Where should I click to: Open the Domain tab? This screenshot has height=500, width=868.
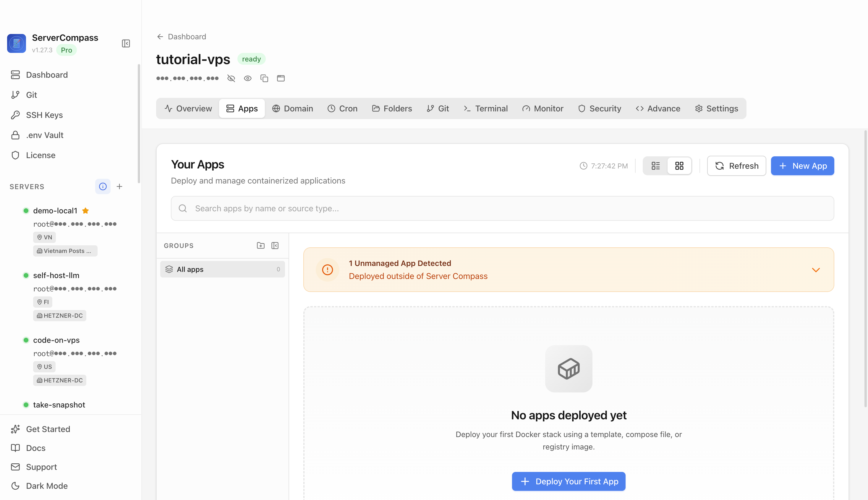(x=293, y=108)
